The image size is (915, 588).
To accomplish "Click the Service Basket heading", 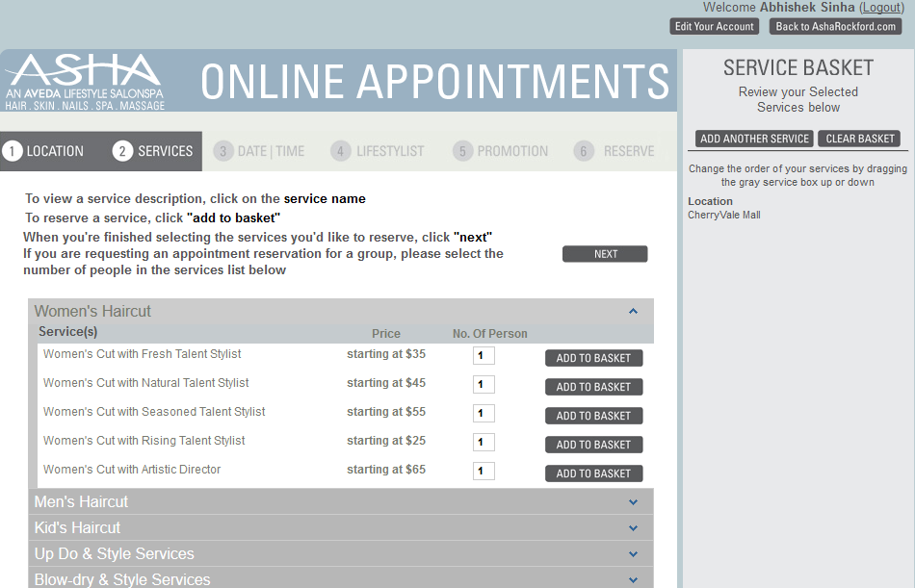I will 798,68.
